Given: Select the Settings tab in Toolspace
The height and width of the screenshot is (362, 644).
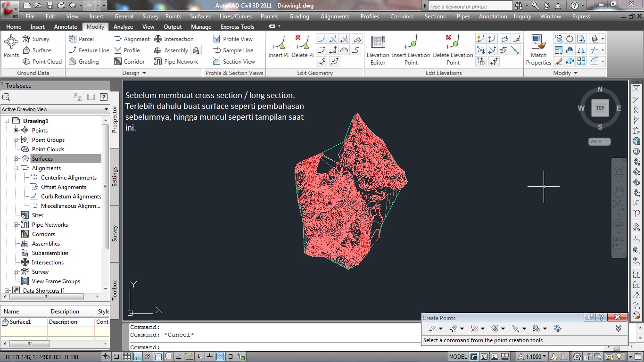Looking at the screenshot, I should tap(115, 177).
